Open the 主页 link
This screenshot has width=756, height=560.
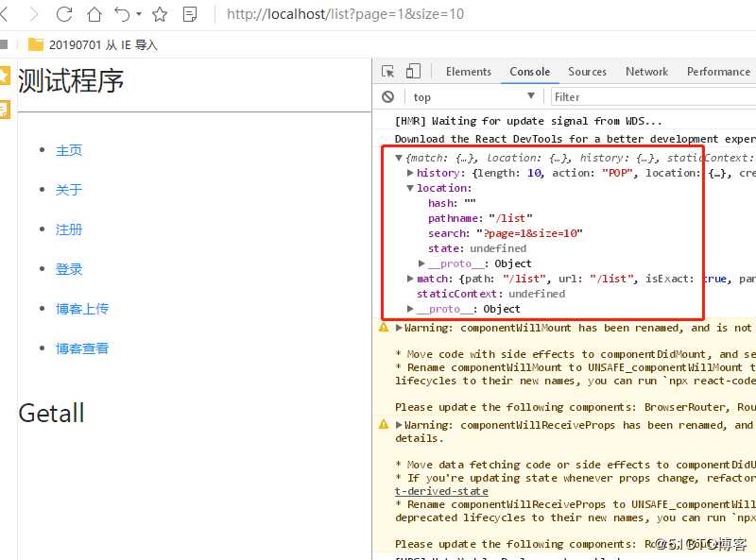pyautogui.click(x=69, y=150)
